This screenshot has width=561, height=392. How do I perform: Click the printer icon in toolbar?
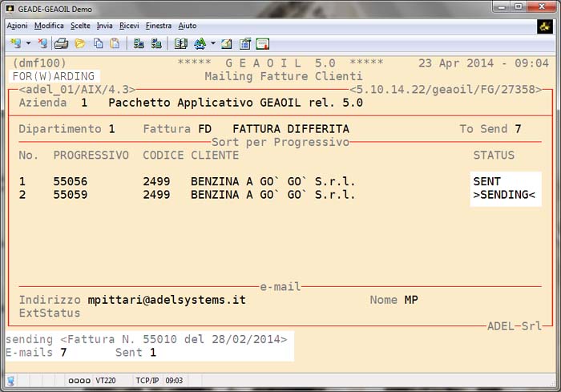click(x=62, y=43)
